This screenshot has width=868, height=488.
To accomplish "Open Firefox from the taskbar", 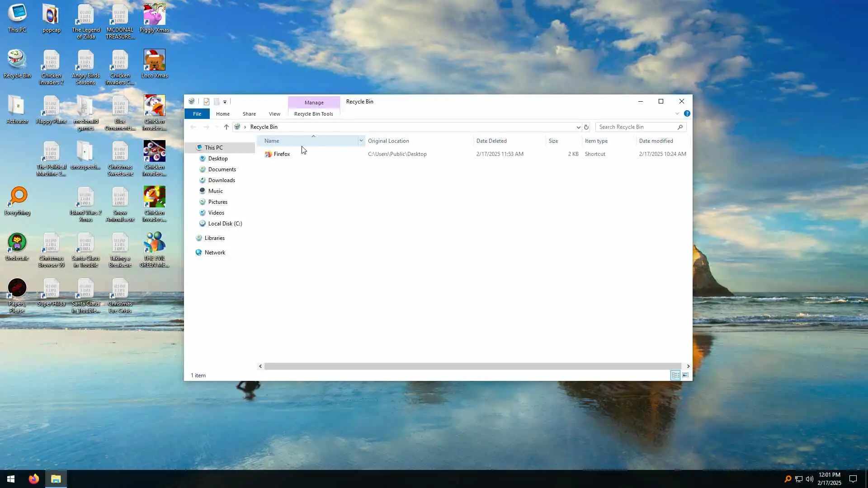I will click(x=34, y=479).
